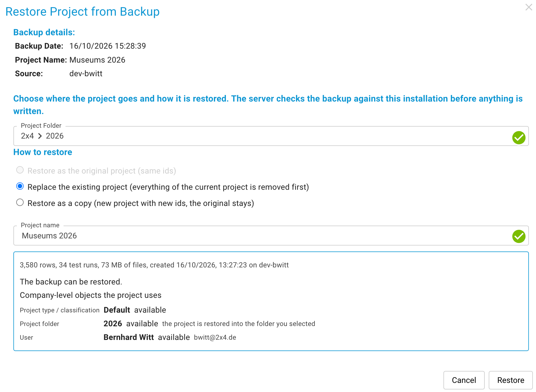Select 'Replace the existing project' radio
Image resolution: width=536 pixels, height=392 pixels.
pos(20,186)
